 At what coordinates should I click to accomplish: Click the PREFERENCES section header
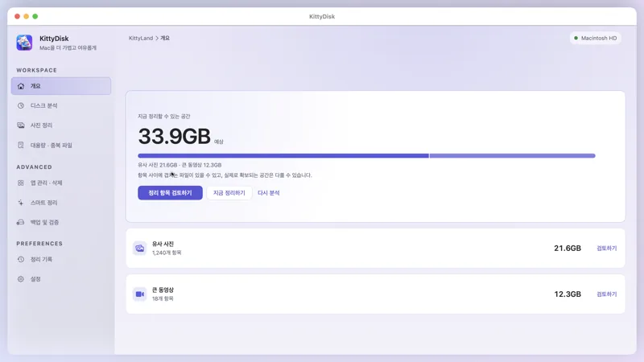tap(39, 244)
